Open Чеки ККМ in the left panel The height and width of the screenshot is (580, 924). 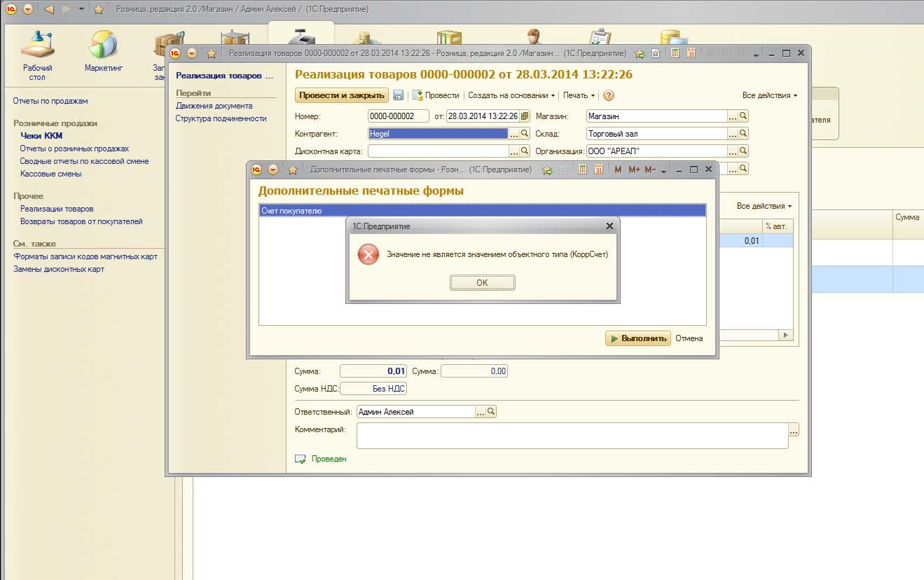(41, 136)
